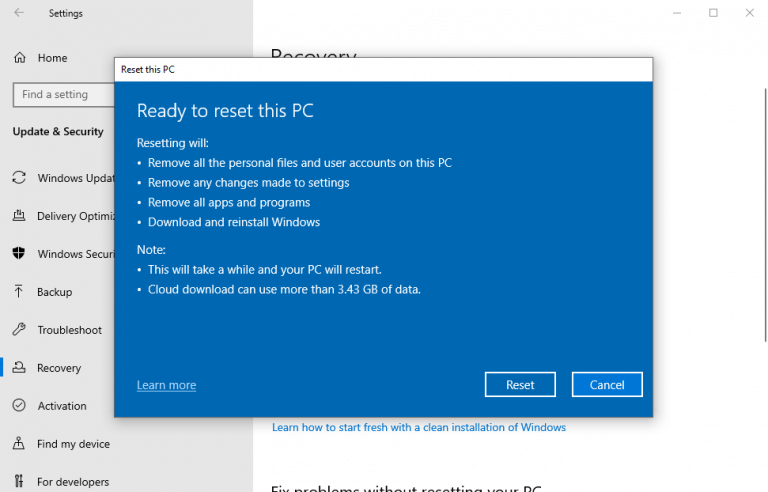Image resolution: width=768 pixels, height=492 pixels.
Task: Go back using the Settings back arrow
Action: pyautogui.click(x=19, y=13)
